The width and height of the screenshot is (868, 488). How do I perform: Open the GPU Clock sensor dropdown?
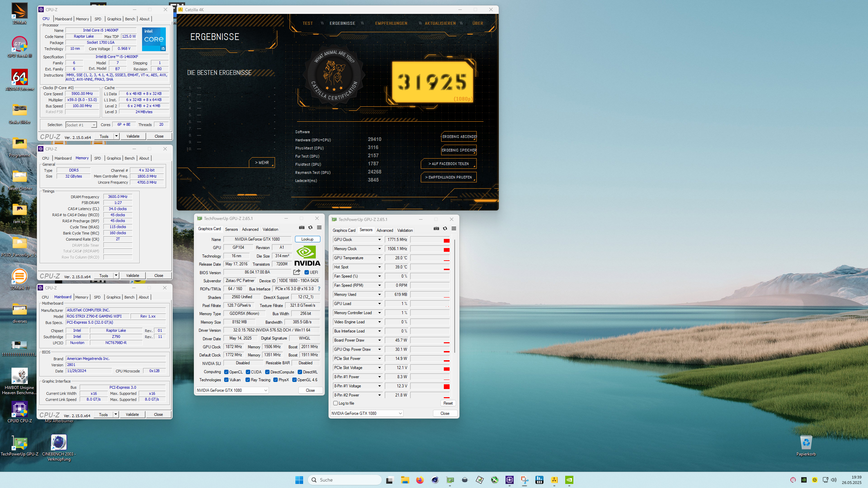[x=379, y=240]
